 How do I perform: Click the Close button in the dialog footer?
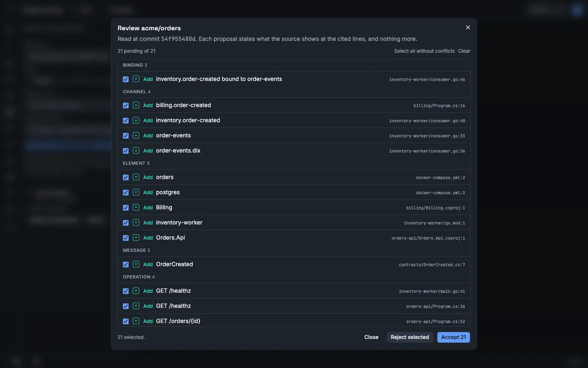[371, 337]
